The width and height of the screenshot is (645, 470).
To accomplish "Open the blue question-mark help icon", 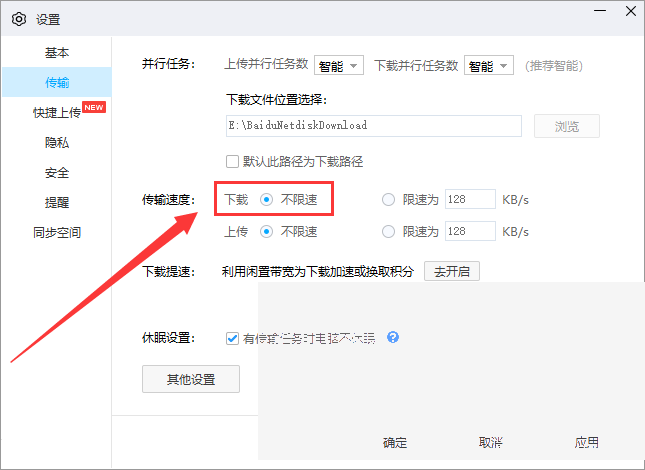I will coord(393,338).
